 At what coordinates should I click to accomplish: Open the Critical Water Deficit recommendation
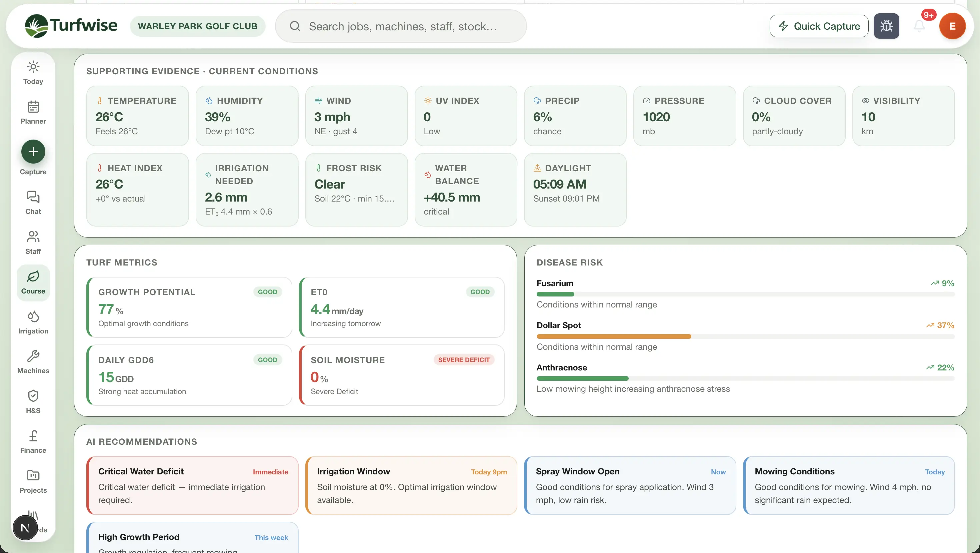(x=193, y=485)
